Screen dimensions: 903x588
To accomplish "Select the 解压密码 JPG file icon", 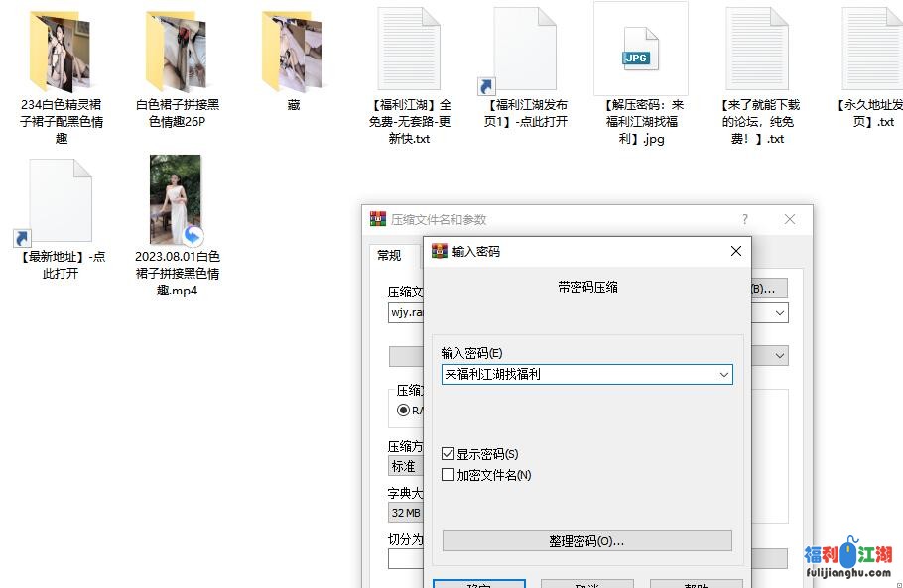I will point(640,50).
